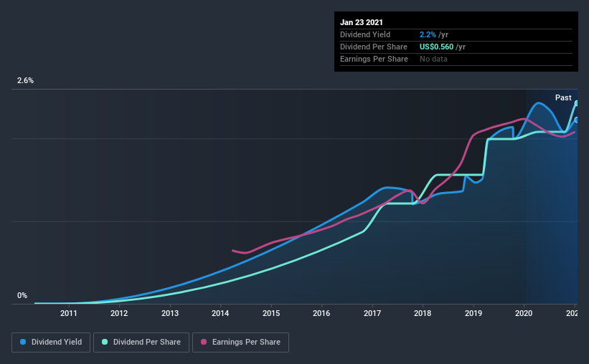Screen dimensions: 589x364
Task: Select the 2015 x-axis label
Action: 271,313
